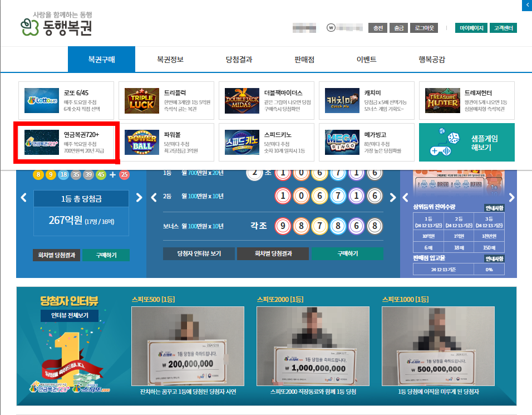Click 안내사항 next to 상위등위 잔여수량
Screen dimensions: 532x415
pos(494,208)
